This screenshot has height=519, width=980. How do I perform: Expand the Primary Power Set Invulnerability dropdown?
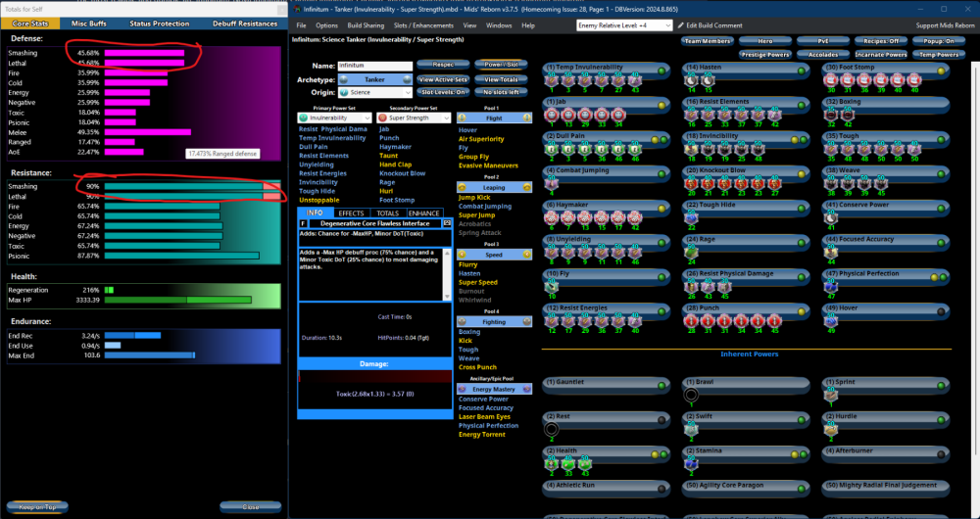click(x=332, y=118)
